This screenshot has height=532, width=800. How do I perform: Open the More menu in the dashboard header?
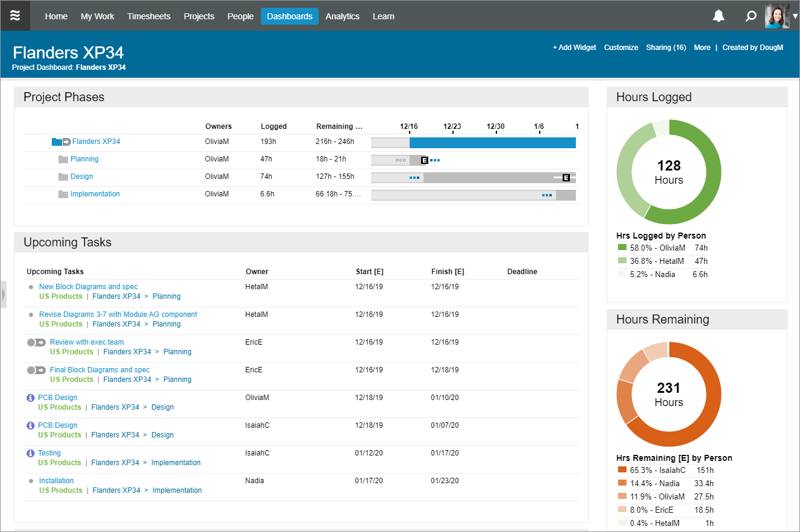click(702, 47)
